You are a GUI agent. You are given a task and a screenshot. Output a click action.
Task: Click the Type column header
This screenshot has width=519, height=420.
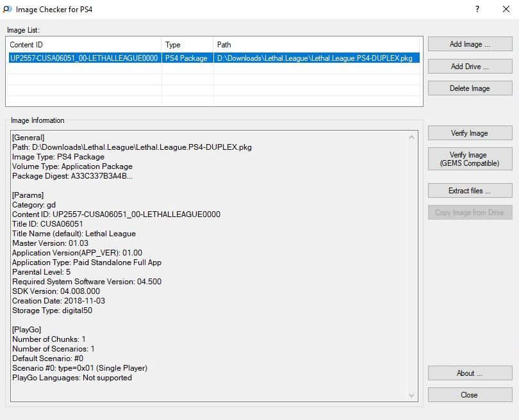coord(187,45)
